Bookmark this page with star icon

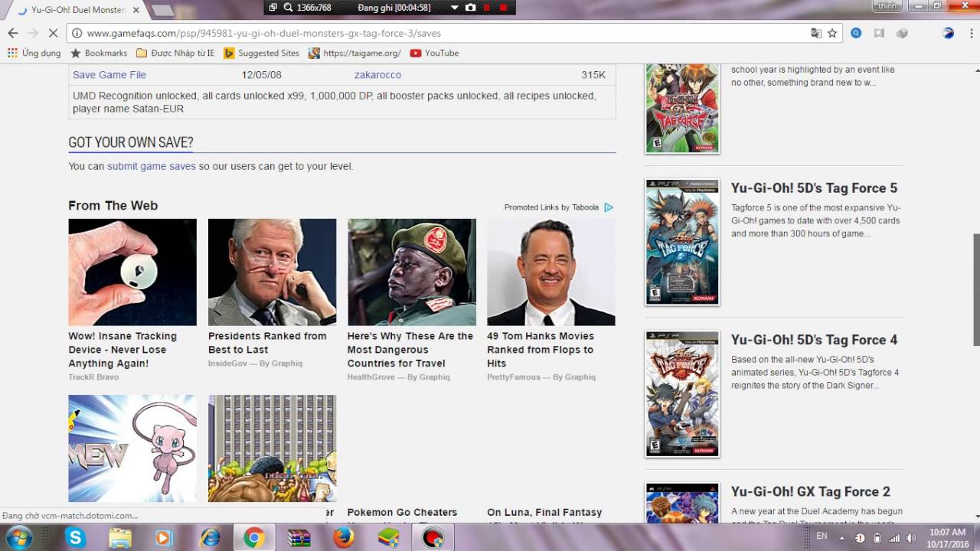click(832, 33)
